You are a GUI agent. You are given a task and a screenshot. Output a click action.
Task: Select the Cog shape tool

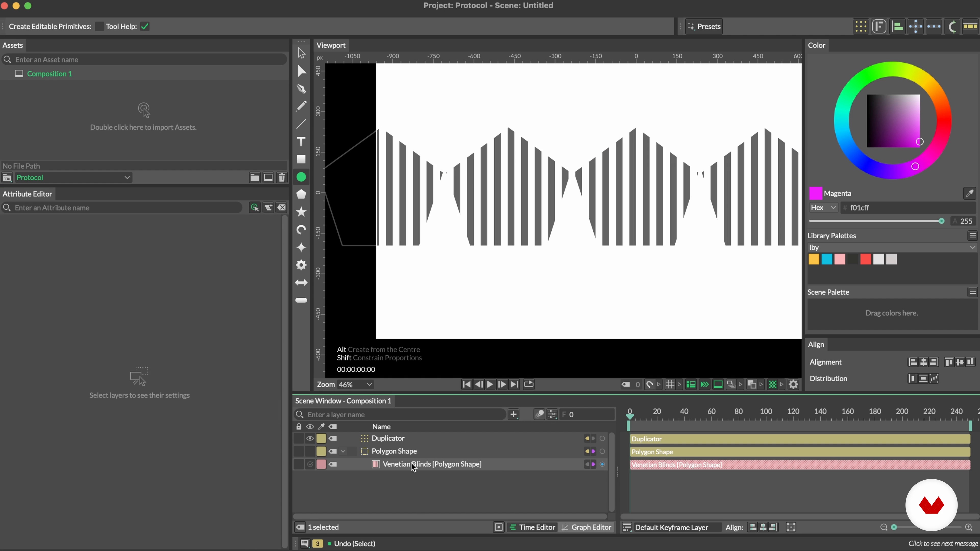click(301, 265)
